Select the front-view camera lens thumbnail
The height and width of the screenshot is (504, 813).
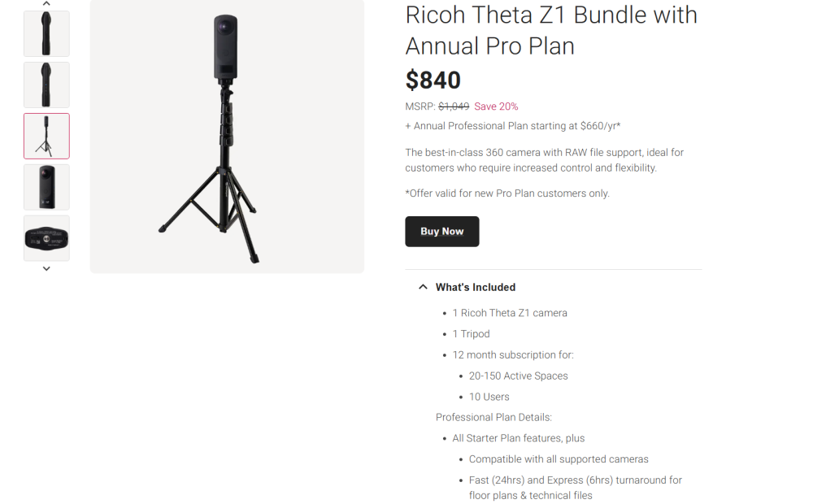pos(46,187)
